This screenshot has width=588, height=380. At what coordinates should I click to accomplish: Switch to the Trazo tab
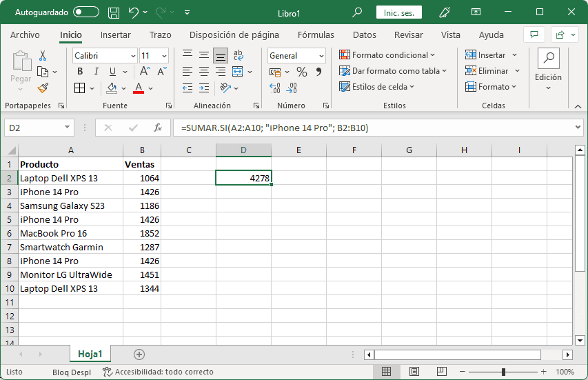point(160,35)
